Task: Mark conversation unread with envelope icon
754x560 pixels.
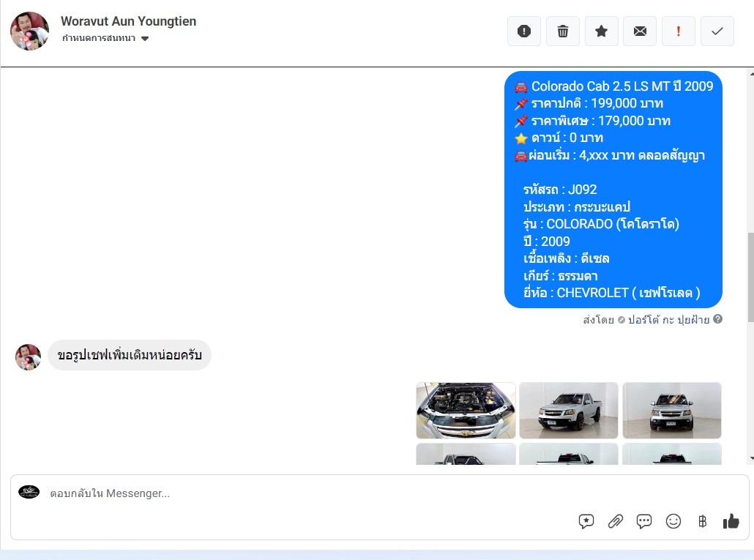Action: click(640, 31)
